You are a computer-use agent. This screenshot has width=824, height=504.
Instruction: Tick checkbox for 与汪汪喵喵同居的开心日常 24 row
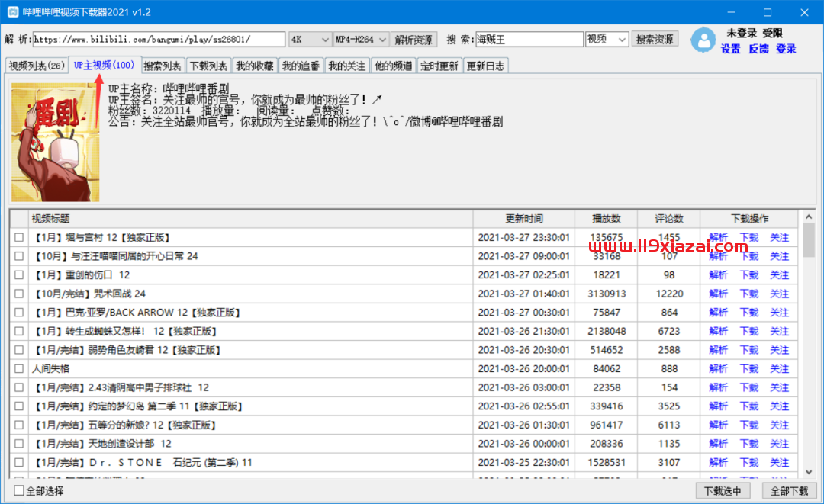[19, 256]
